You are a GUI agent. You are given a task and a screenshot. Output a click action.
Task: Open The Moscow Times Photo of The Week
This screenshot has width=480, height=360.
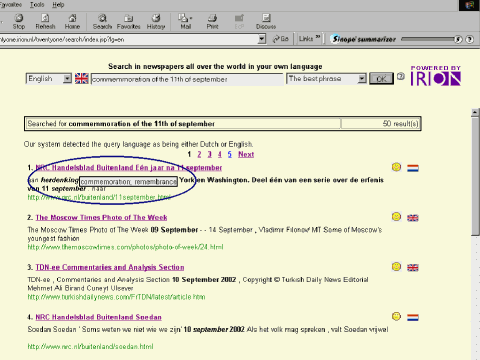coord(101,218)
